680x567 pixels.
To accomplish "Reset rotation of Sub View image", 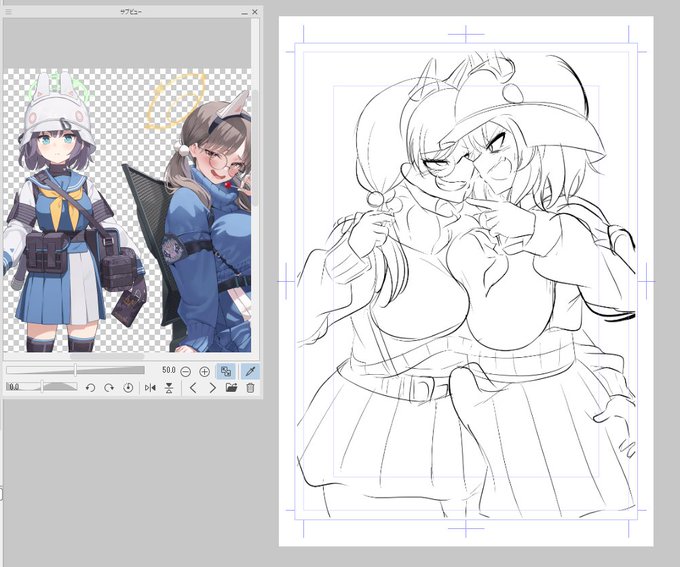I will (x=128, y=388).
